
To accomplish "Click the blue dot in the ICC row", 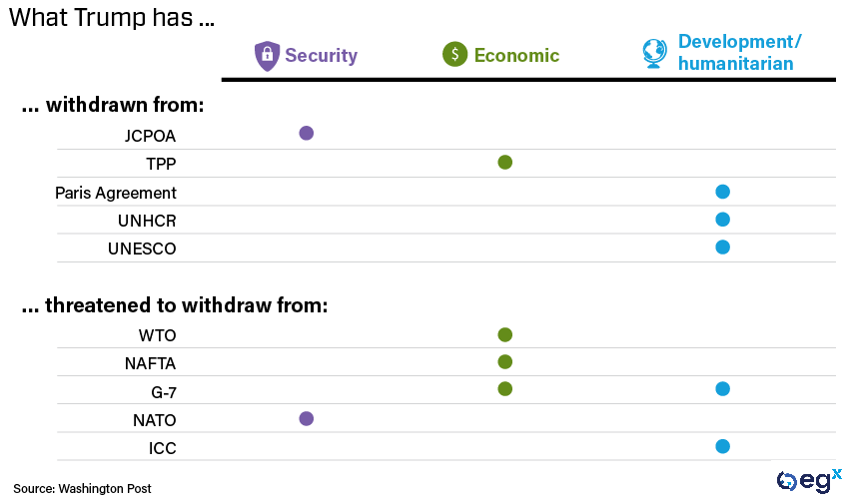I will tap(722, 446).
